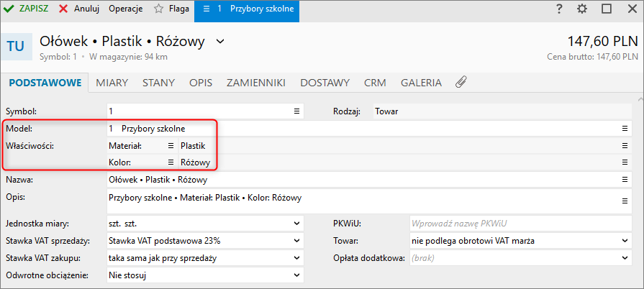Switch to the MIARY tab

click(x=112, y=83)
